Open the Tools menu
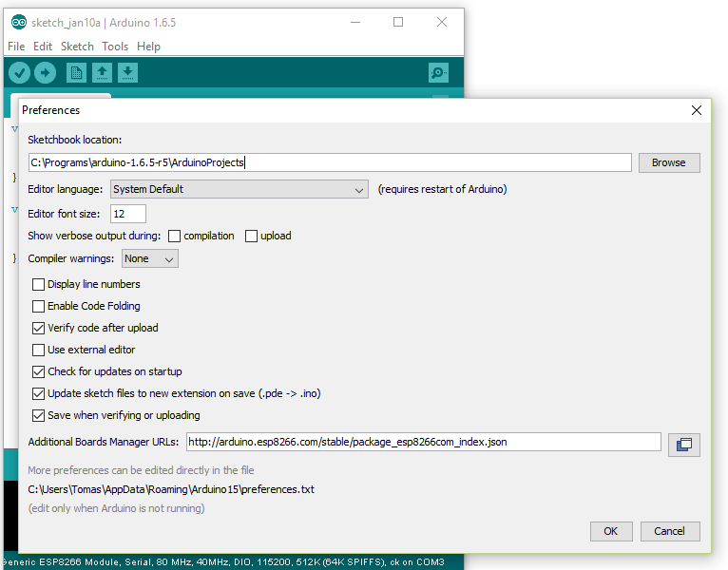Viewport: 728px width, 570px height. click(x=115, y=47)
